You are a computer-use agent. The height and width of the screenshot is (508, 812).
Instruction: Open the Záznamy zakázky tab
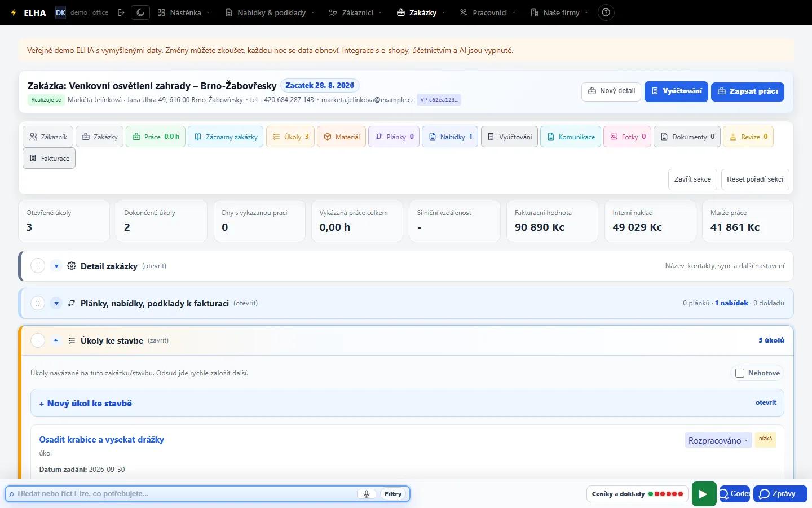(x=226, y=137)
